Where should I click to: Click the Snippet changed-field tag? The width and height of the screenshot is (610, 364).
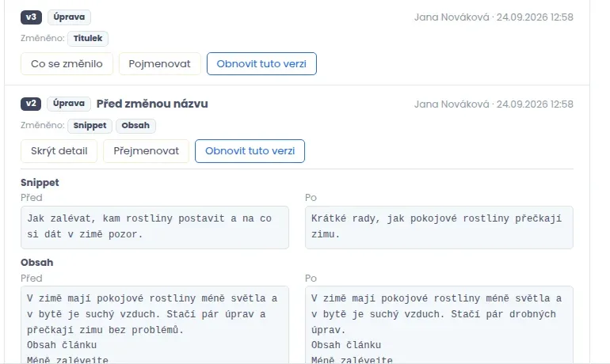tap(90, 126)
